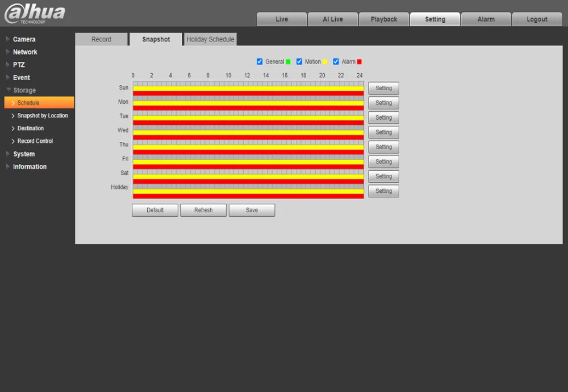Image resolution: width=568 pixels, height=392 pixels.
Task: Select the Setting top tab
Action: coord(435,19)
